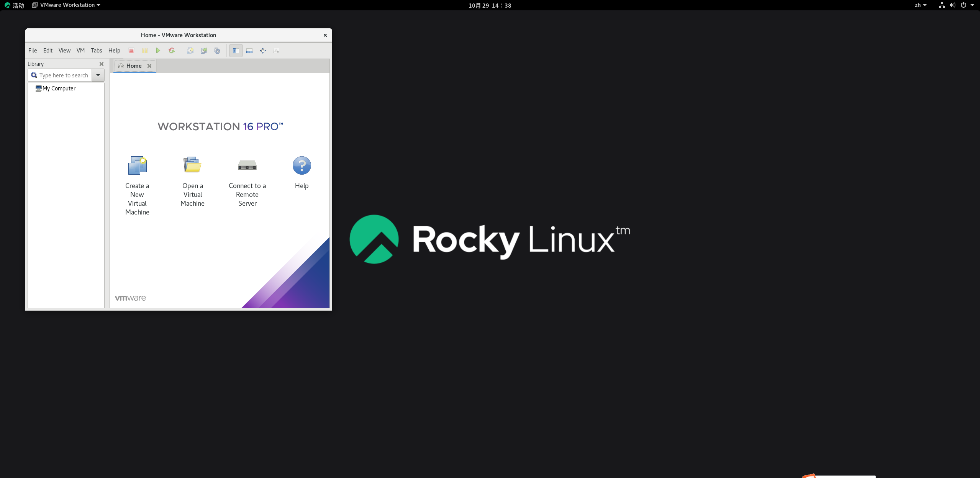Click the volume speaker icon in top bar
Screen dimensions: 980x478
(952, 5)
